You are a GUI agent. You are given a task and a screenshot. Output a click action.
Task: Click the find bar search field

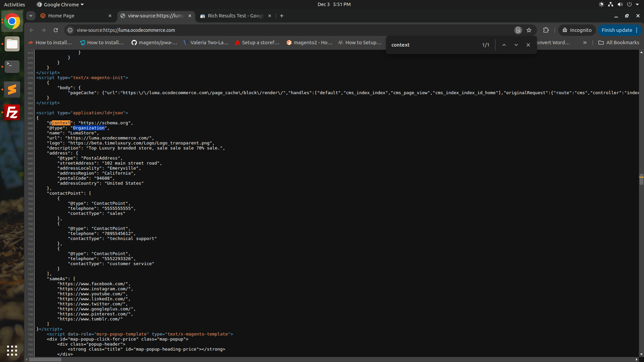(x=433, y=45)
